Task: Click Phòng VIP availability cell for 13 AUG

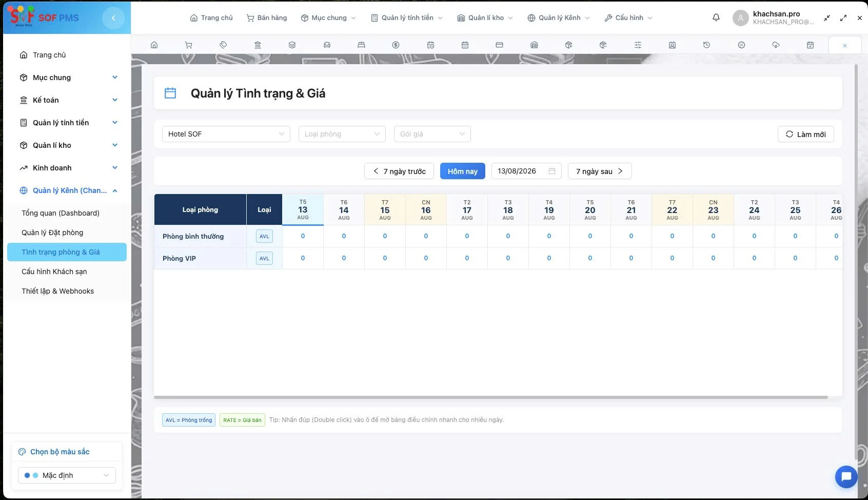Action: (303, 258)
